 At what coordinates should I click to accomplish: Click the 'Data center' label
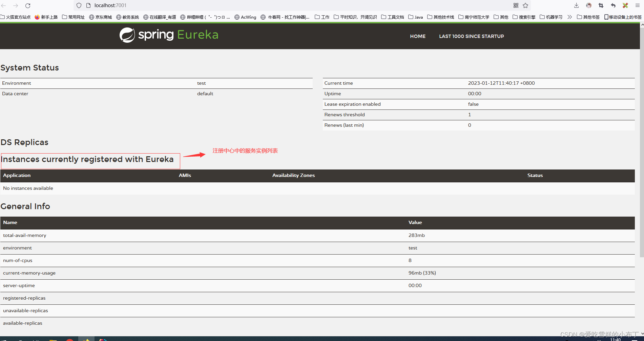pos(15,94)
